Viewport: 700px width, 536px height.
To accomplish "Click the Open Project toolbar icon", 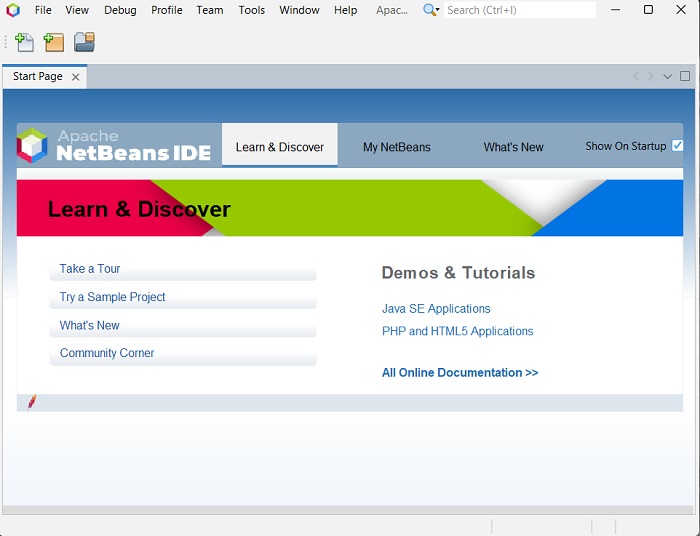I will point(84,42).
